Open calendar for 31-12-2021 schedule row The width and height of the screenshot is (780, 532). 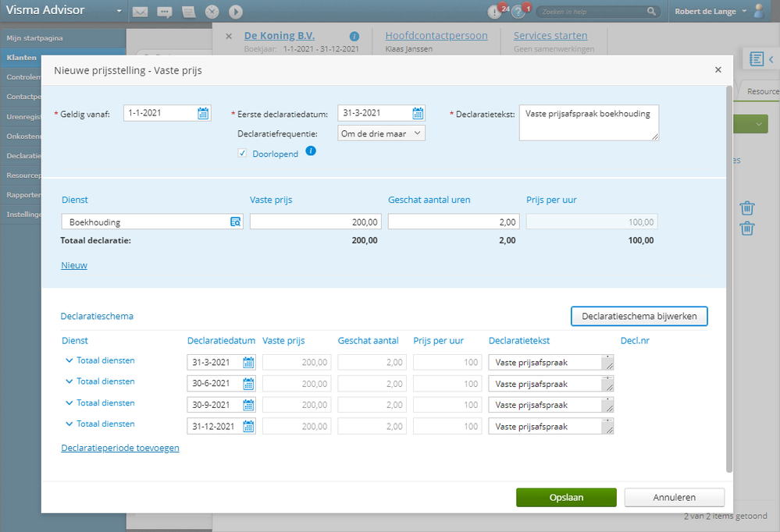(x=248, y=427)
